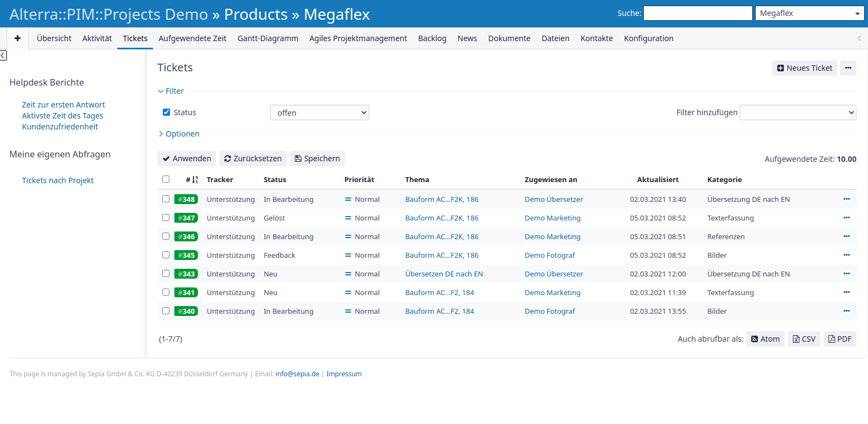This screenshot has width=868, height=424.
Task: Click the plus icon left of Übersicht
Action: pos(18,38)
